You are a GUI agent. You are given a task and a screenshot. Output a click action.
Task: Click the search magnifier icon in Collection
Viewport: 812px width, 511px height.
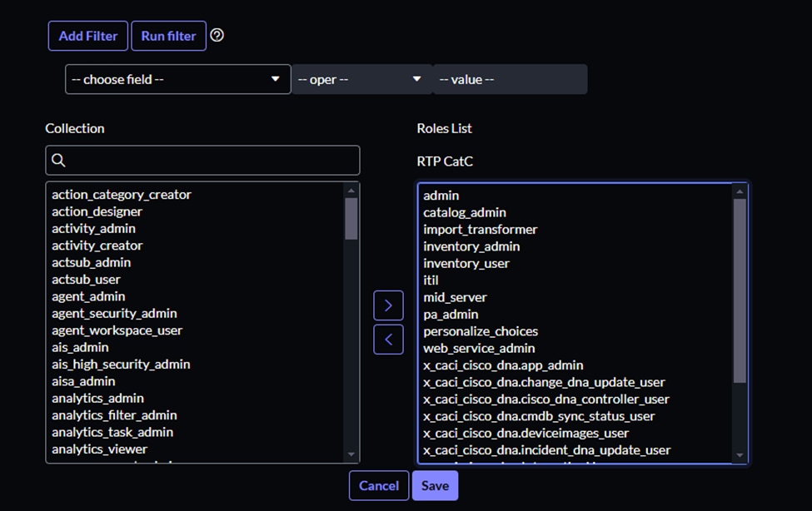[58, 161]
